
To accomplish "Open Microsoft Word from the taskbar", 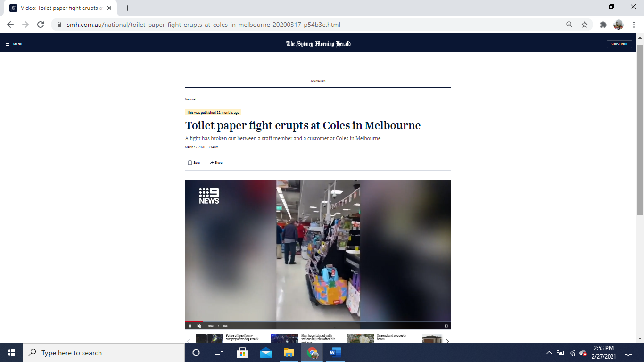I will (335, 353).
